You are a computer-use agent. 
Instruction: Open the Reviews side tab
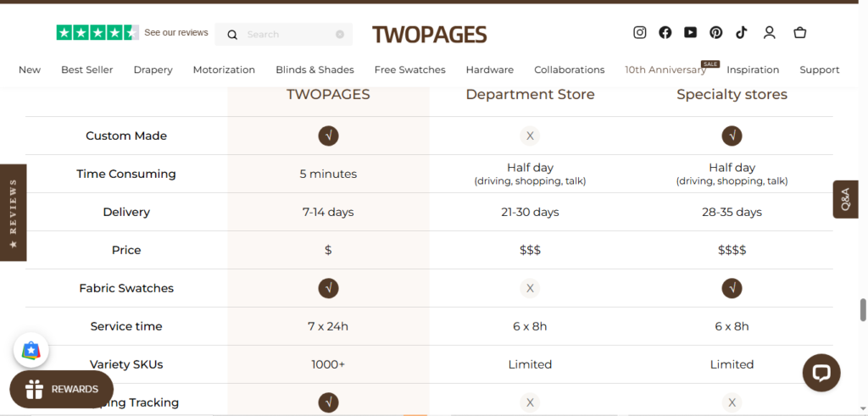[x=14, y=213]
